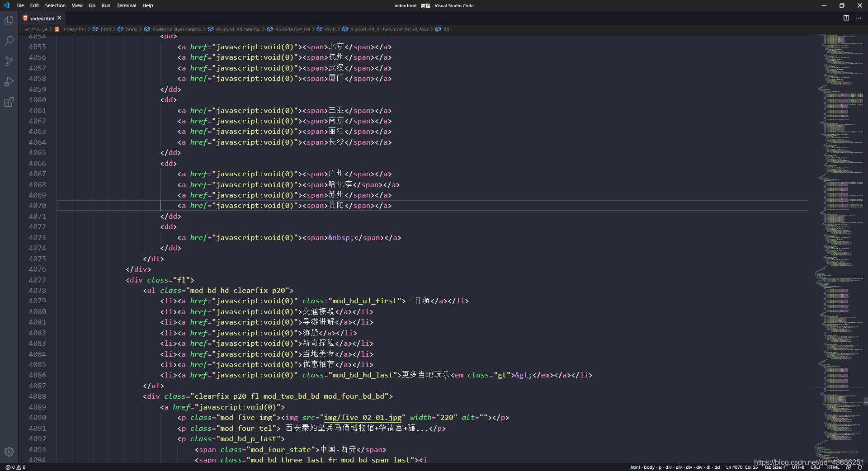
Task: Open the Edit menu
Action: click(x=34, y=5)
